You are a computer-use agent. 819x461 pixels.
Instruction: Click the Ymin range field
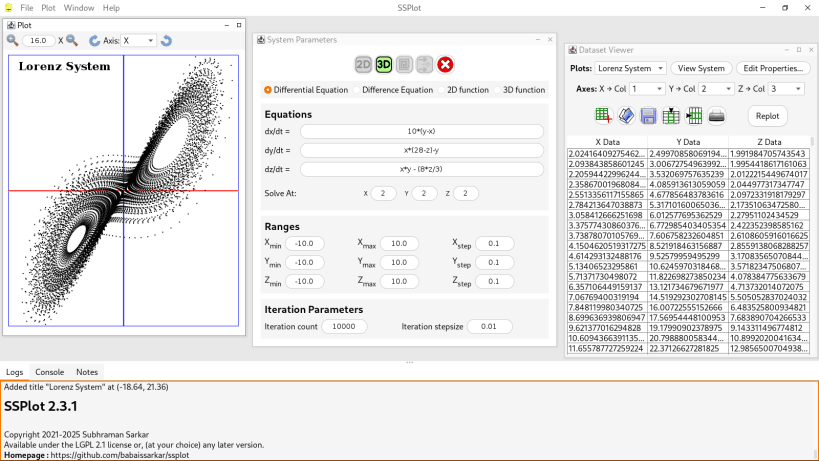(305, 263)
